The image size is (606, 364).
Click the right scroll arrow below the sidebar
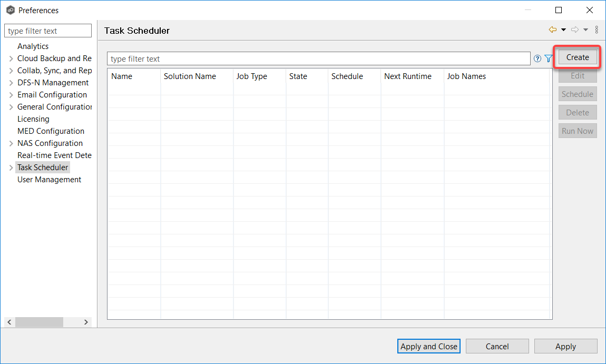pyautogui.click(x=86, y=321)
